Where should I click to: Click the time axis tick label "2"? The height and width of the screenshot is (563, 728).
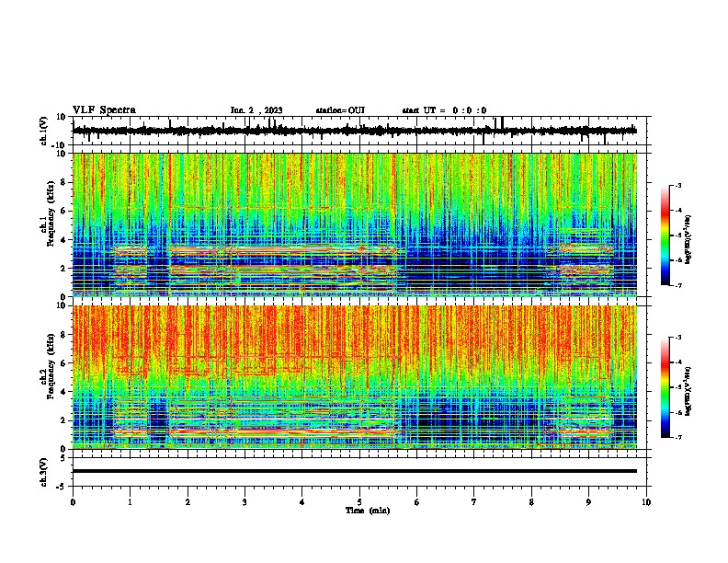pyautogui.click(x=188, y=502)
